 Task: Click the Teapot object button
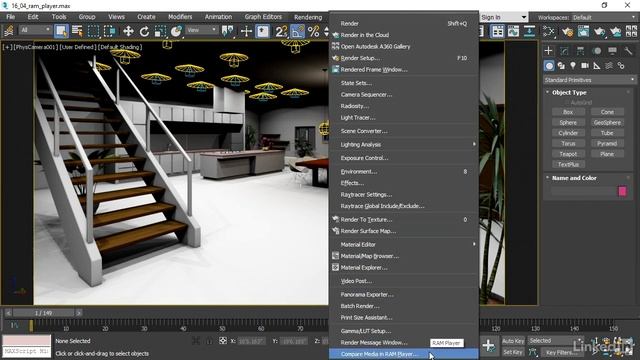coord(568,154)
